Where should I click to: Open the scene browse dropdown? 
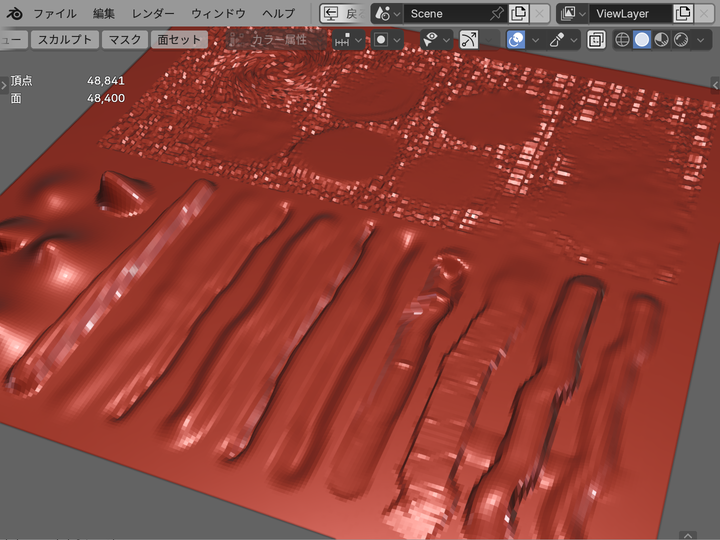click(x=386, y=14)
